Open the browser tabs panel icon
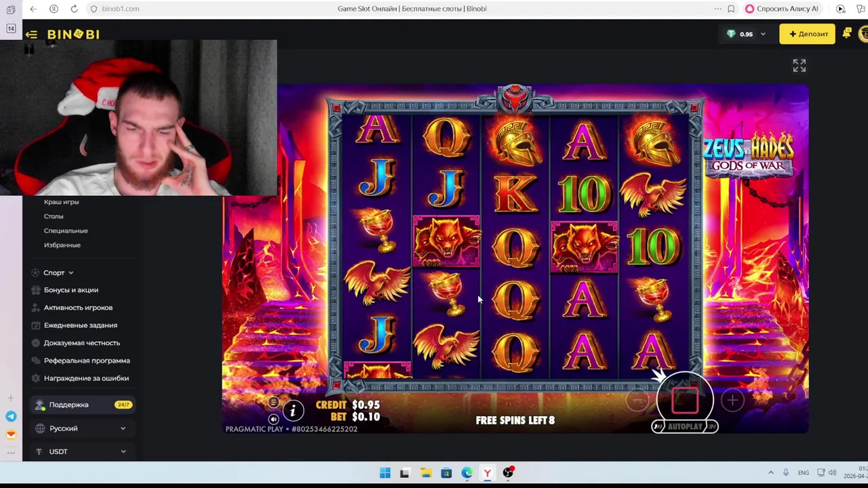Screen dimensions: 868x488 [11, 10]
